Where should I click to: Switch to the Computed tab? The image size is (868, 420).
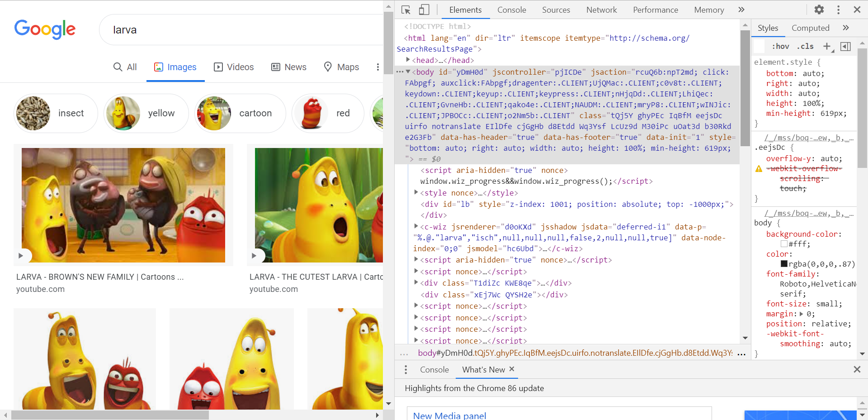[x=810, y=28]
